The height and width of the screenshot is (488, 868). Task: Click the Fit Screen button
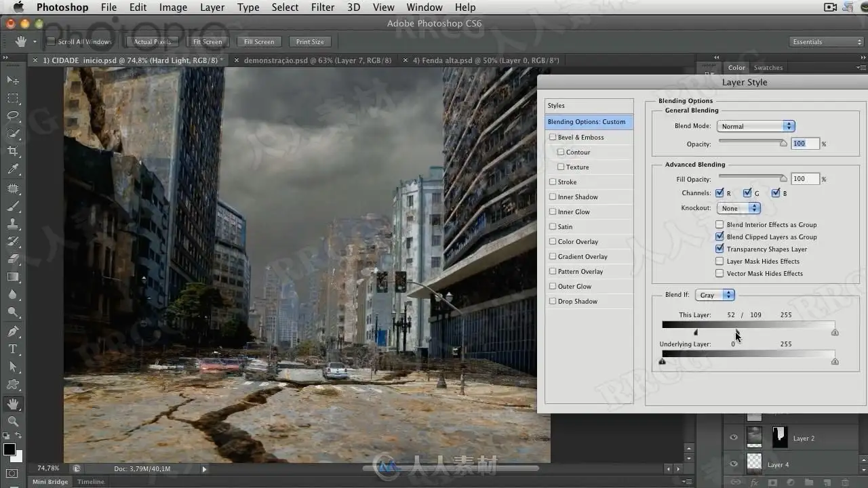[208, 42]
